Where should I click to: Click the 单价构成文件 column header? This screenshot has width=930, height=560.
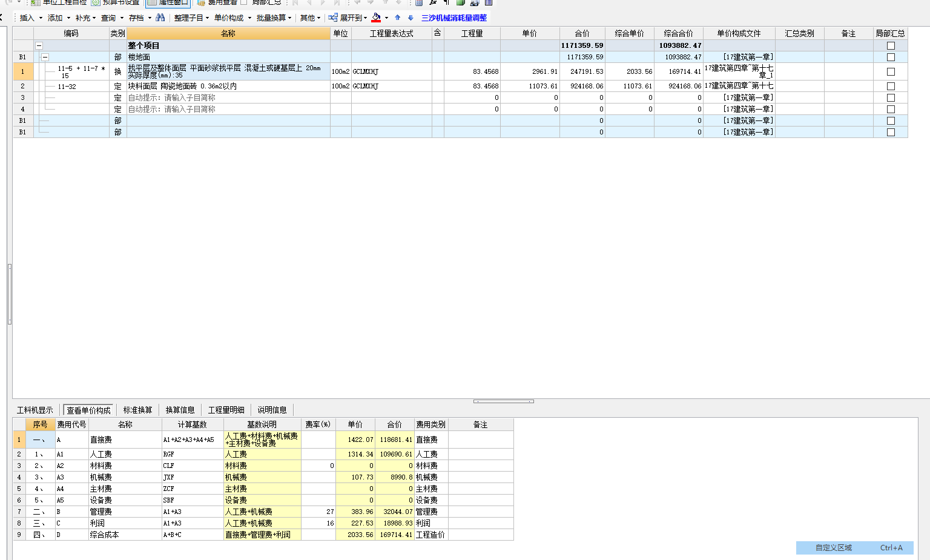[x=739, y=33]
